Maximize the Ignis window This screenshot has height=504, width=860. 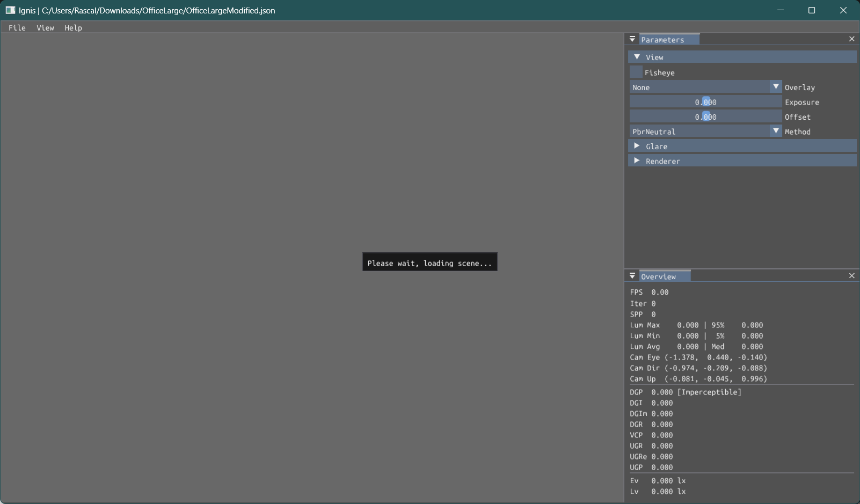click(x=812, y=10)
